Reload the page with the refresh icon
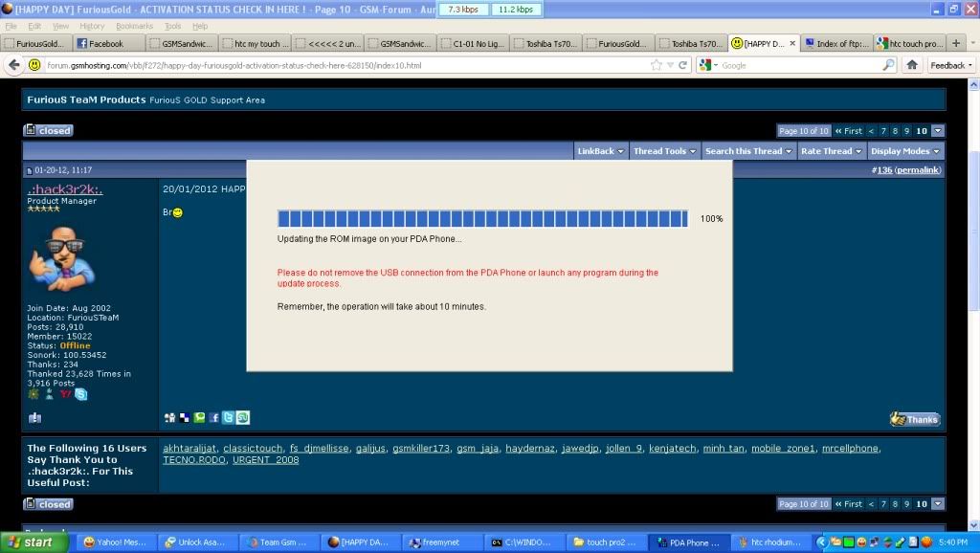This screenshot has height=553, width=980. pyautogui.click(x=683, y=65)
